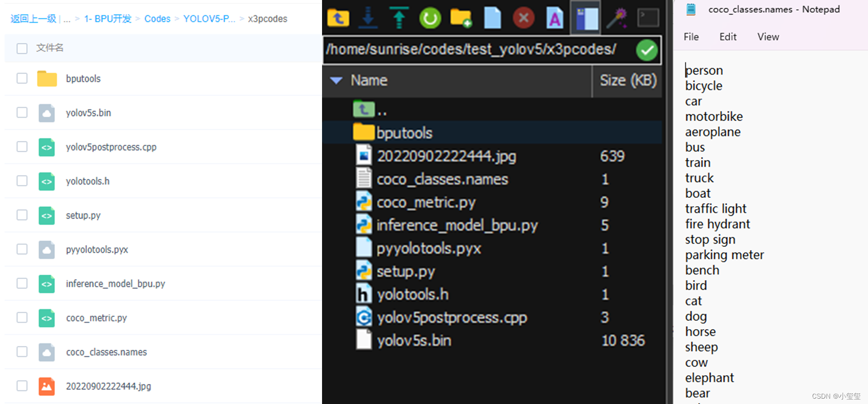The height and width of the screenshot is (404, 868).
Task: Open the terminal icon in toolbar
Action: point(648,18)
